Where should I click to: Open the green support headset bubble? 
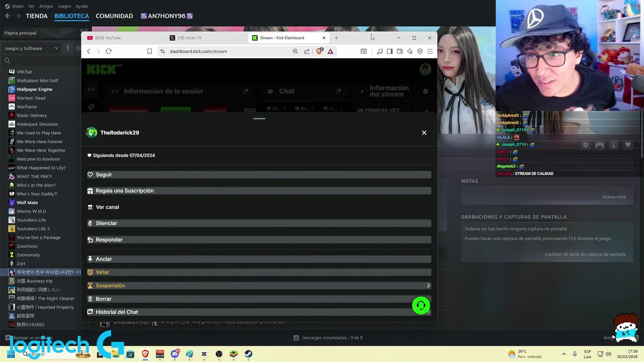[x=421, y=305]
